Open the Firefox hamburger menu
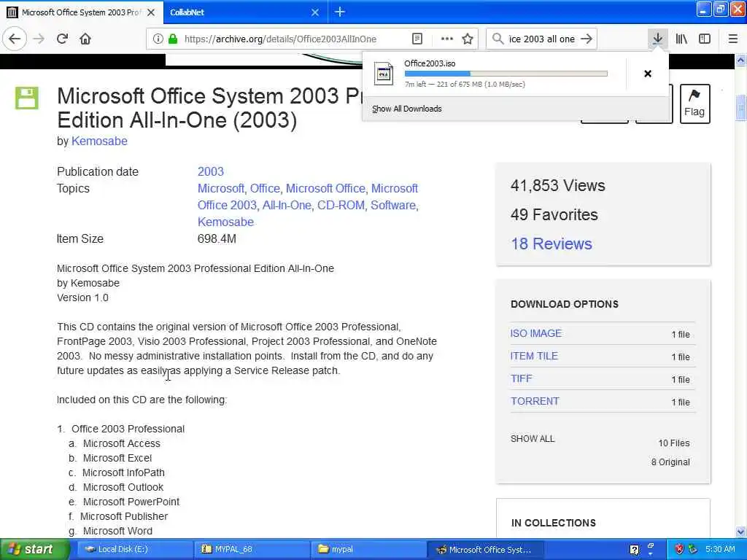The height and width of the screenshot is (560, 747). click(x=733, y=39)
